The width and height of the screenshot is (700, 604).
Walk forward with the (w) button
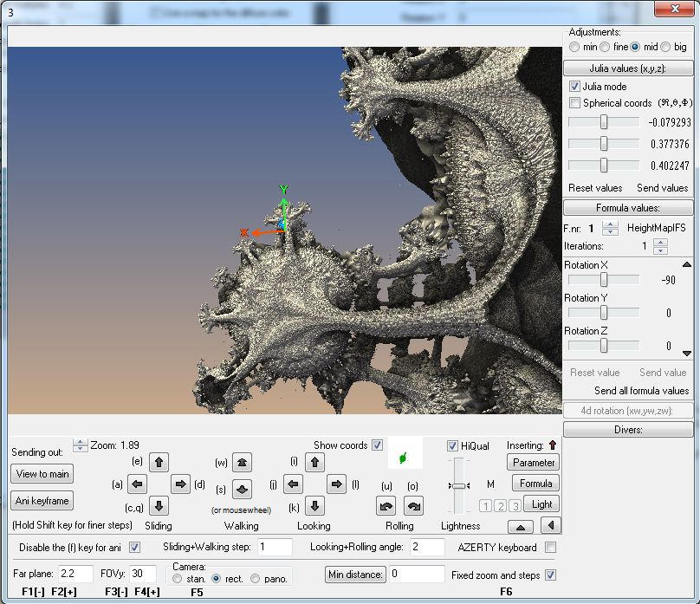242,463
